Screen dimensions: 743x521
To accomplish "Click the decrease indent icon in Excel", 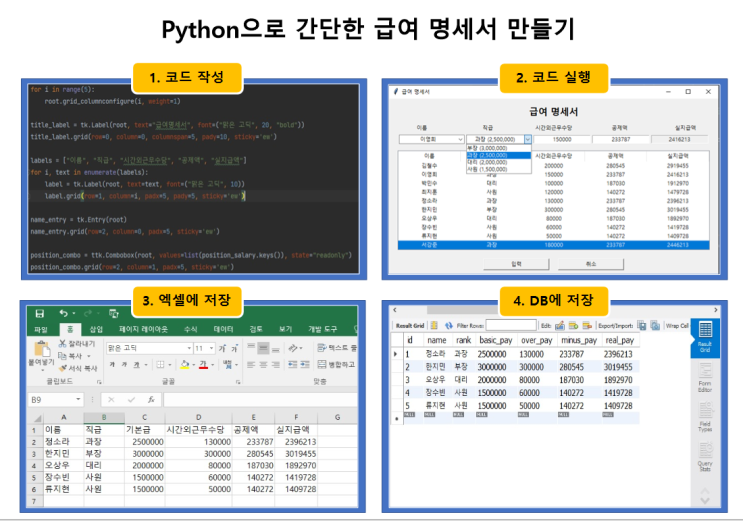I will (293, 365).
